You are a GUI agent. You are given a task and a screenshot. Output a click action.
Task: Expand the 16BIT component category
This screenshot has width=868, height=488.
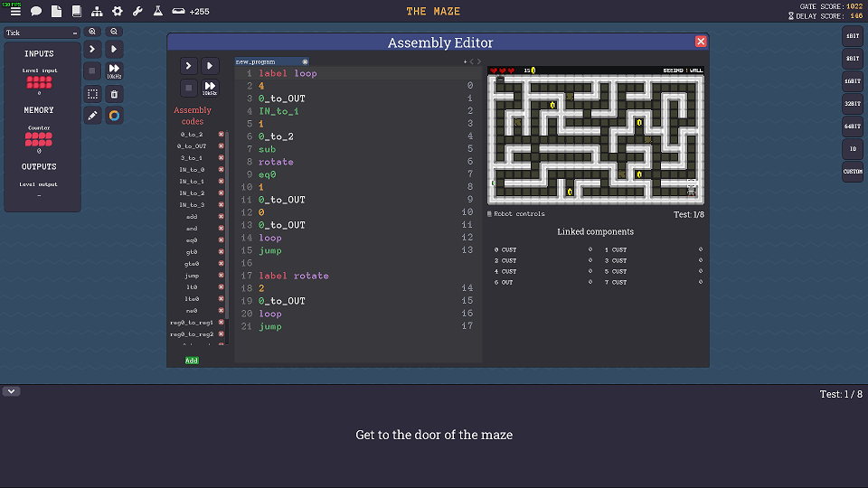[x=853, y=81]
